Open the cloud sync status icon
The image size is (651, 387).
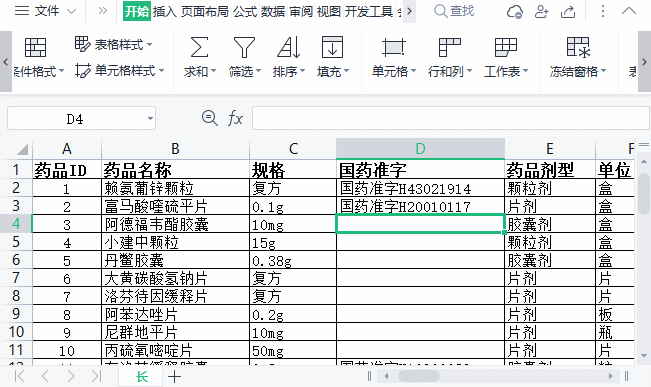pos(515,11)
